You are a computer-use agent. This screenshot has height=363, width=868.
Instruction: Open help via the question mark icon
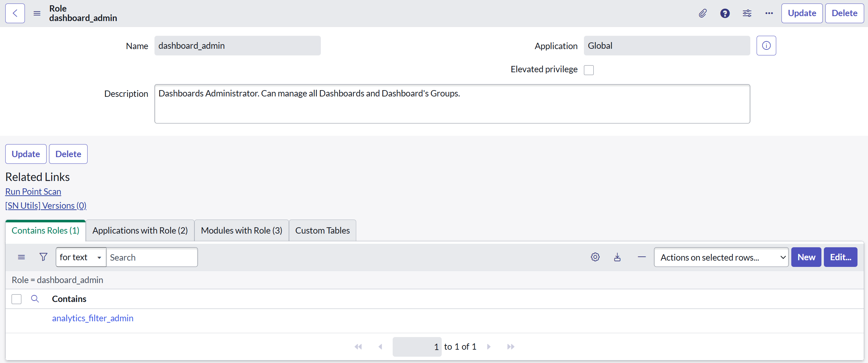(x=725, y=13)
